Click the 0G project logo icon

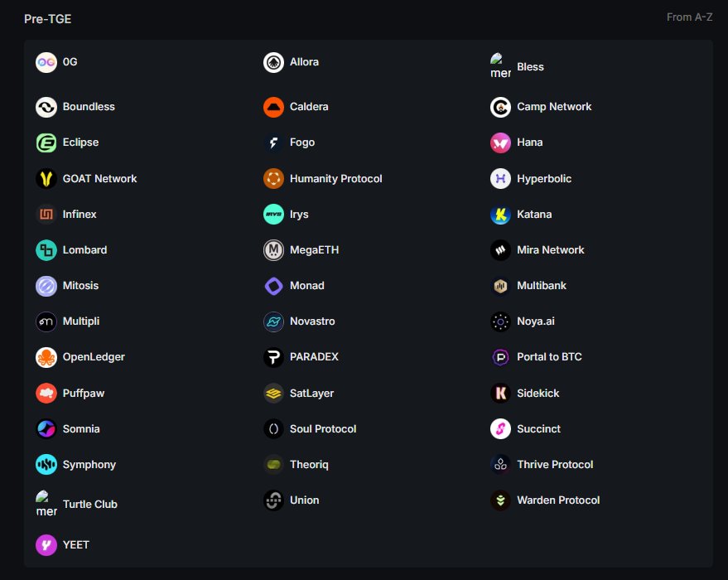(46, 62)
